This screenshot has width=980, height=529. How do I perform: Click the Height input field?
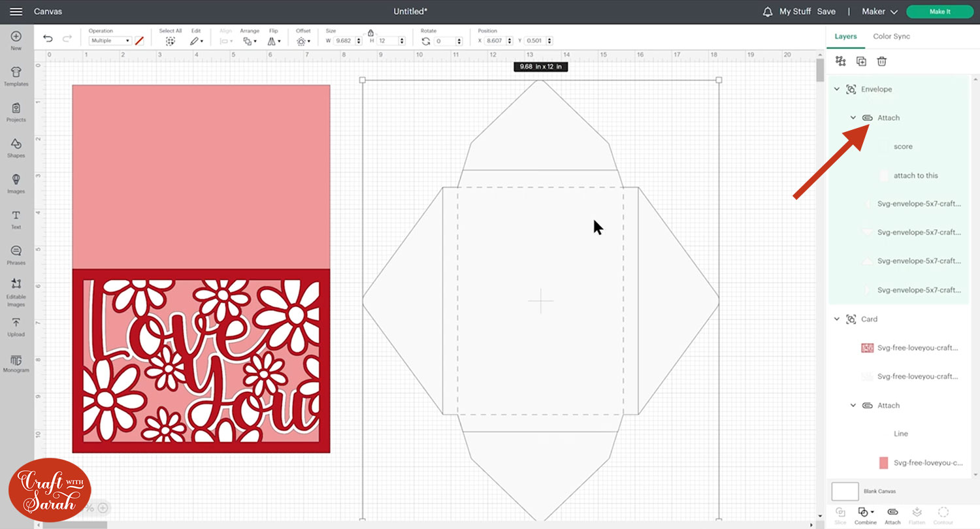(387, 40)
